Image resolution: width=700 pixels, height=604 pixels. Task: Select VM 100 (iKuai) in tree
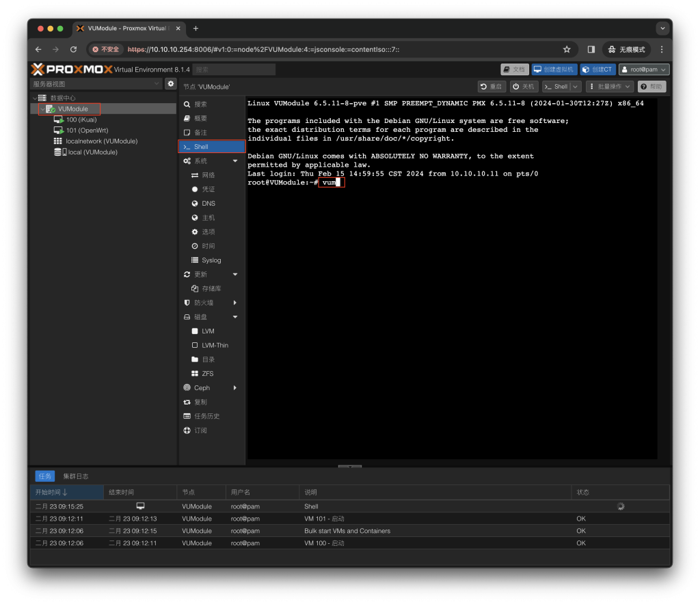pyautogui.click(x=81, y=120)
